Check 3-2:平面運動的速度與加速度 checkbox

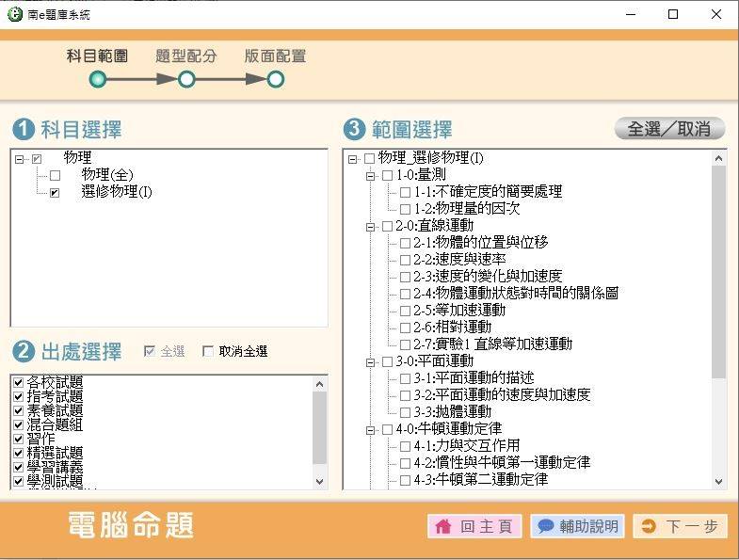[406, 395]
